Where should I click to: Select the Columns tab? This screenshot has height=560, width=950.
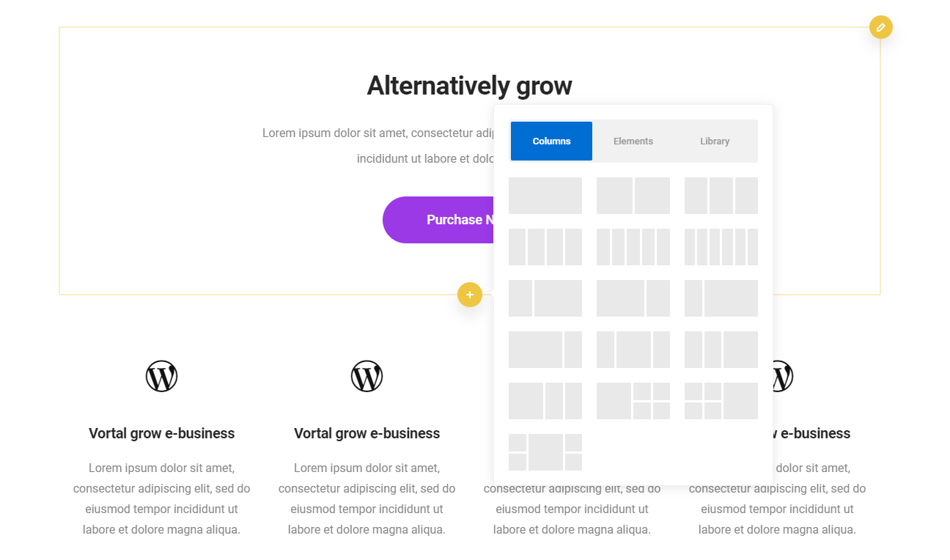tap(551, 141)
